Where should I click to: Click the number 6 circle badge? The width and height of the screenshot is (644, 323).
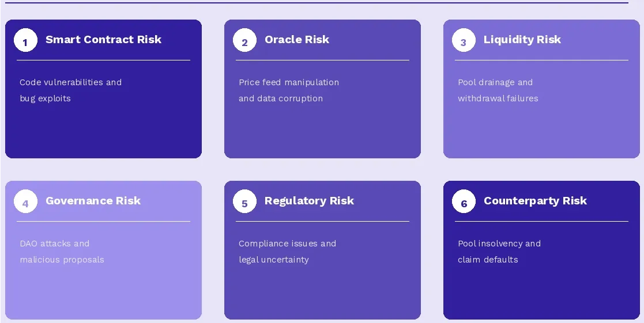coord(464,202)
